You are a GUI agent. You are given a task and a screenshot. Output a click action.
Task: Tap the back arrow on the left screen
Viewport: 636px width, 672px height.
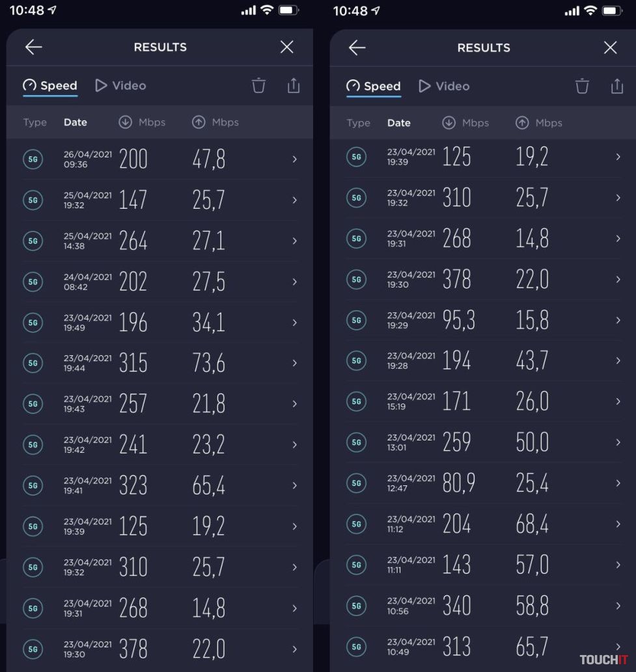coord(34,47)
